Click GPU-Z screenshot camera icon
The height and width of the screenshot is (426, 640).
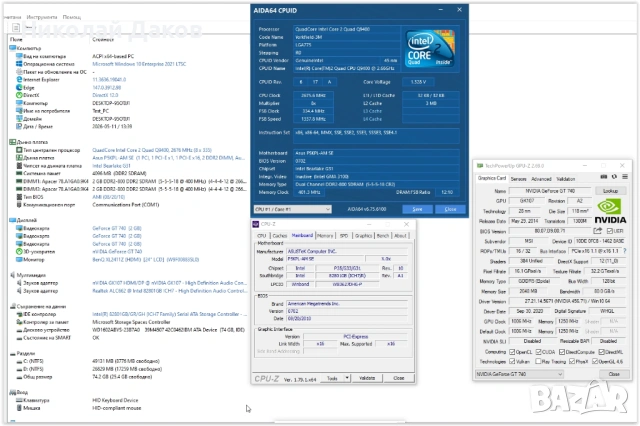604,177
